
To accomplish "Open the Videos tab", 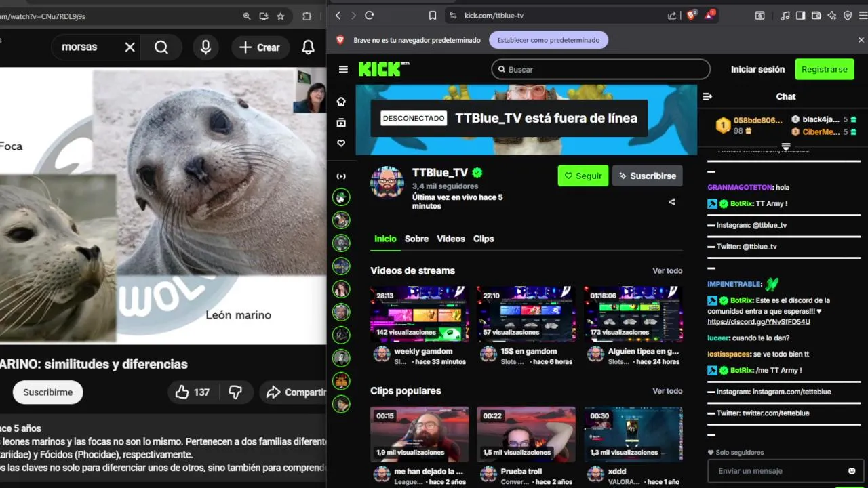I will pyautogui.click(x=451, y=239).
